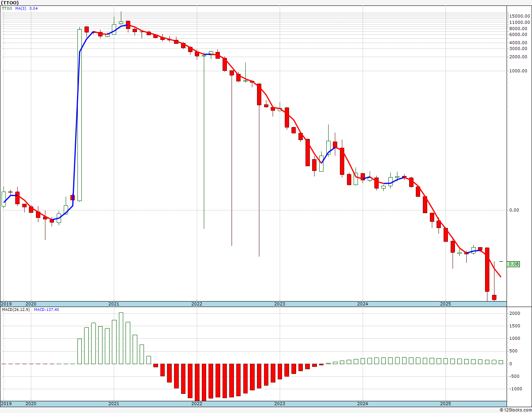Click 2025 on the price chart time axis
The width and height of the screenshot is (532, 413).
coord(446,304)
